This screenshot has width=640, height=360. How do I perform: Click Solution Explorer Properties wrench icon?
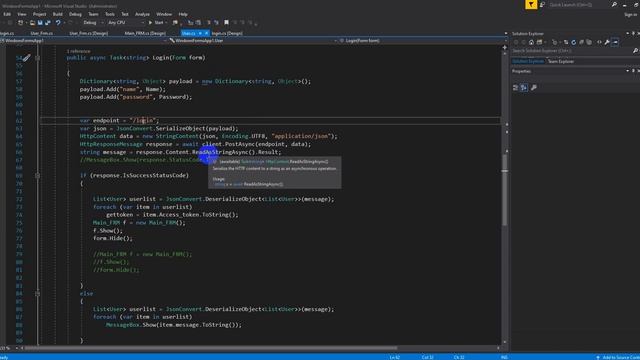(607, 42)
